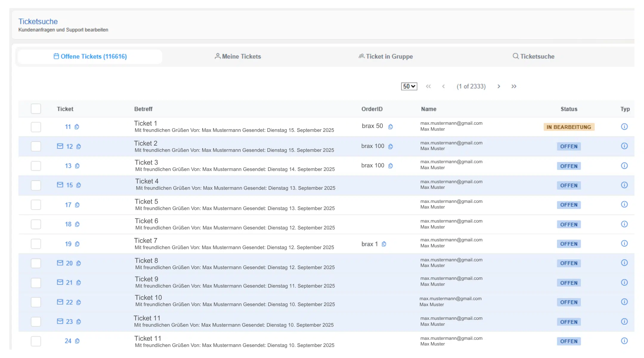The width and height of the screenshot is (644, 358).
Task: Click the mail envelope icon for ticket 22
Action: tap(60, 302)
